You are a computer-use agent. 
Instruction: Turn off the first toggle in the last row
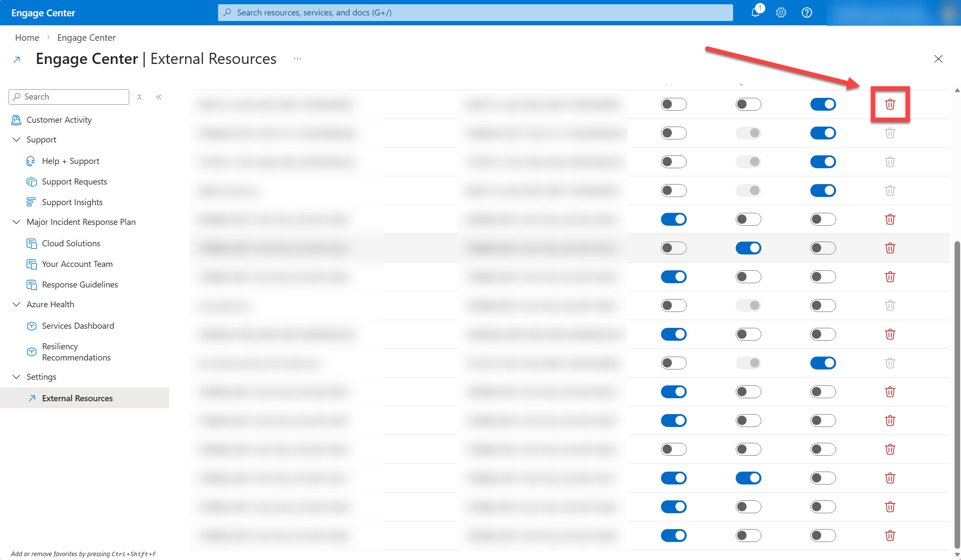[x=674, y=536]
